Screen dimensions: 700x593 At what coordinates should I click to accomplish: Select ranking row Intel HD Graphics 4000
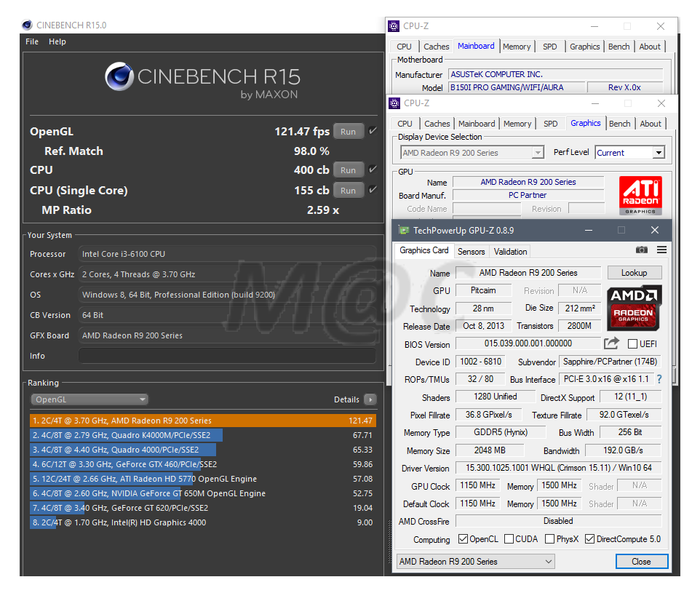(x=203, y=522)
